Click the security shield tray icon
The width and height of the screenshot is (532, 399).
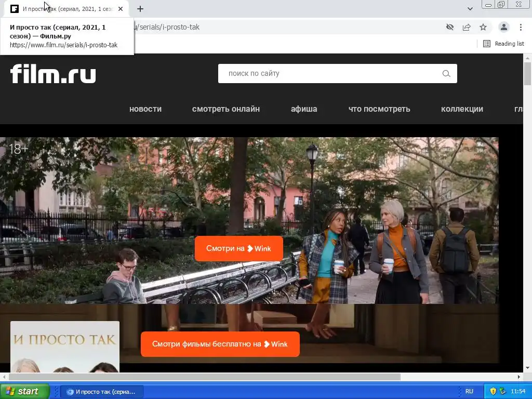[x=493, y=391]
